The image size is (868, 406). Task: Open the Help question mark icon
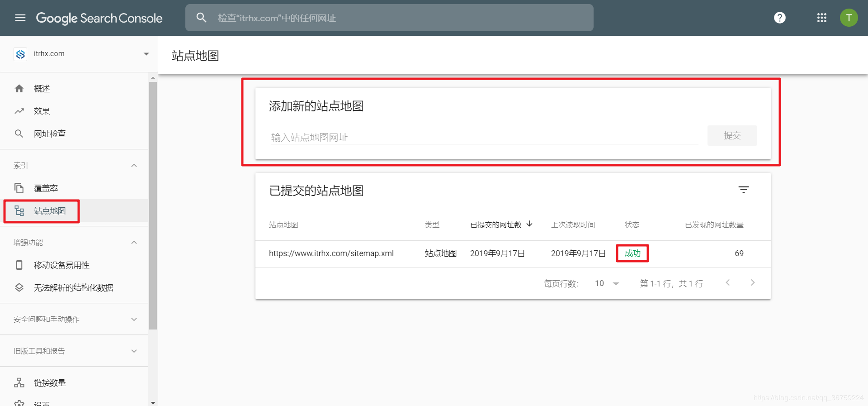click(x=780, y=18)
